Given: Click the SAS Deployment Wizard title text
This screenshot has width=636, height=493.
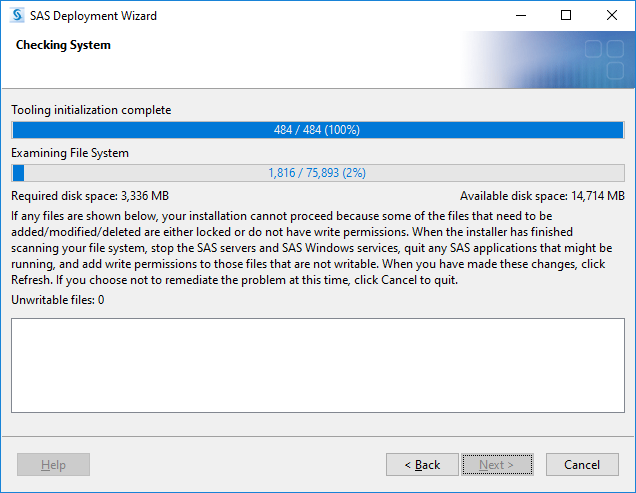Looking at the screenshot, I should (93, 16).
